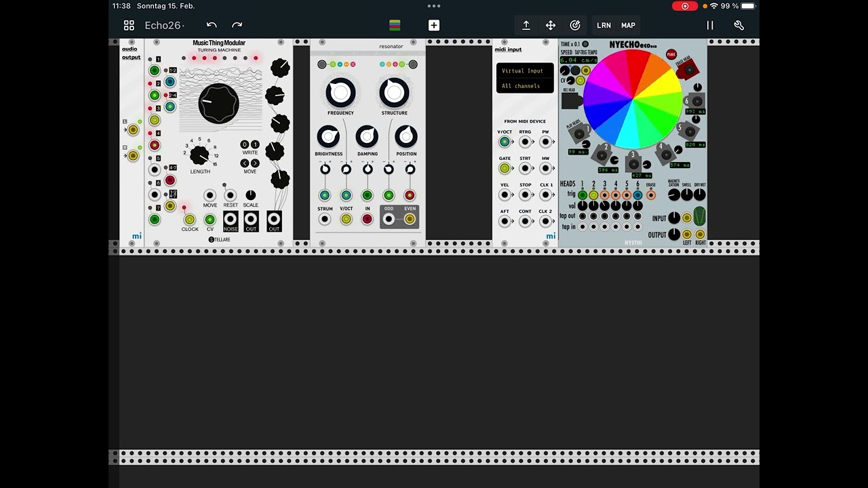Screen dimensions: 868x488
Task: Click the NOISE output jack
Action: pyautogui.click(x=231, y=219)
